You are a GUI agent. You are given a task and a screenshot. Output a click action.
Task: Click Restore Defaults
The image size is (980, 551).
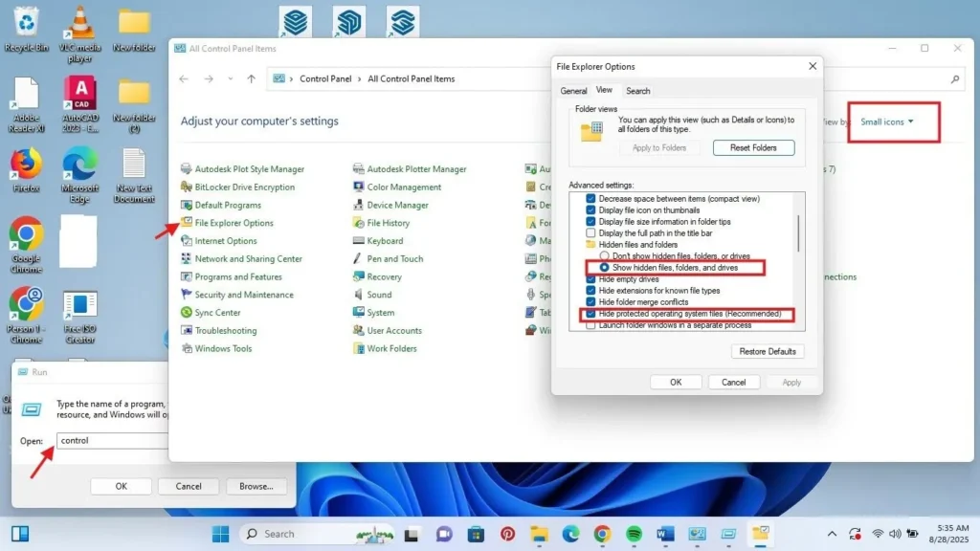click(768, 351)
